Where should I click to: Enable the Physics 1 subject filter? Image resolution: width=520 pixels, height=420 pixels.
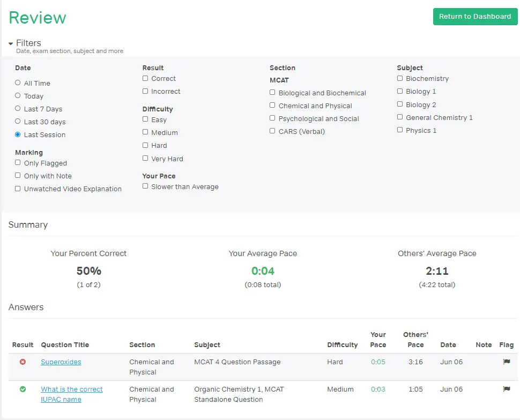pyautogui.click(x=400, y=130)
